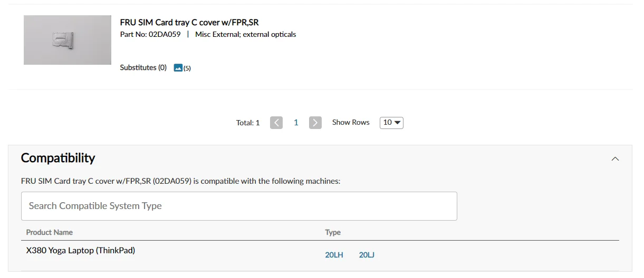Click the Type column header
This screenshot has height=278, width=644.
tap(333, 232)
